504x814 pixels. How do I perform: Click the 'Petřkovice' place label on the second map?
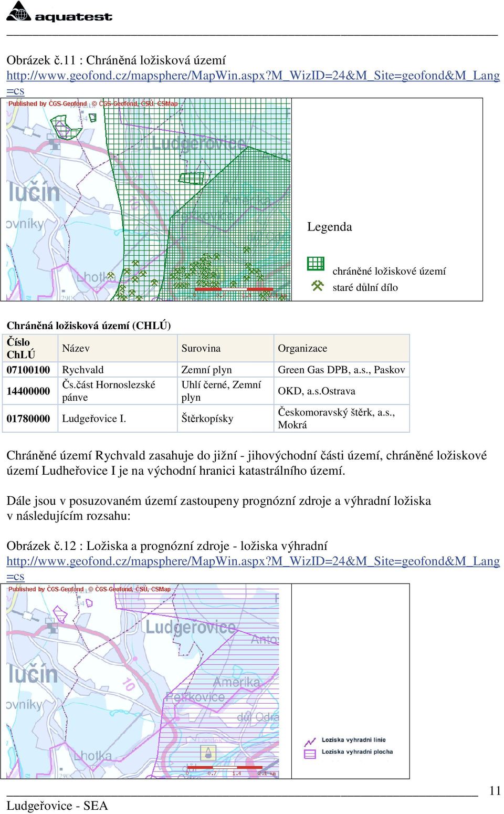click(195, 697)
